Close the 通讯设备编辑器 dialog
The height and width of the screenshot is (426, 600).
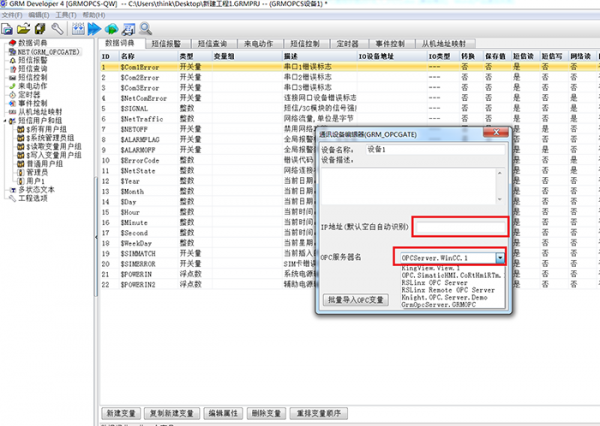tap(496, 132)
